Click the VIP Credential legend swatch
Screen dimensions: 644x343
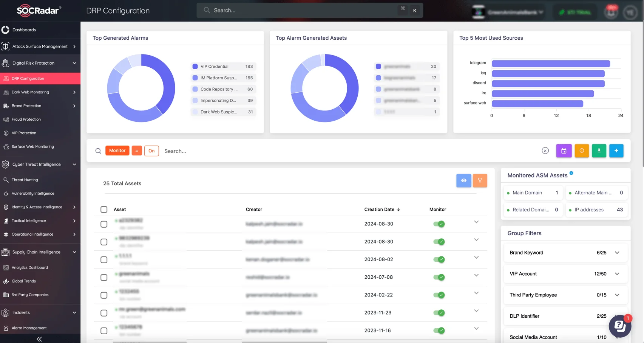(195, 67)
